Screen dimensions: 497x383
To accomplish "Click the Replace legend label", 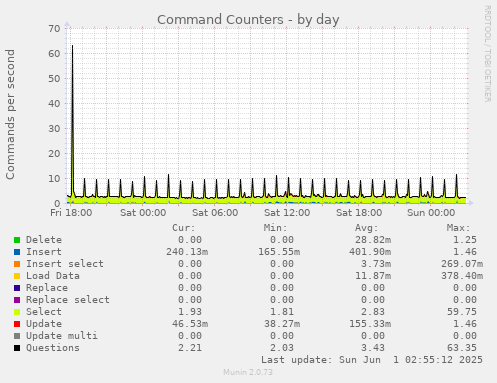I will tap(47, 288).
